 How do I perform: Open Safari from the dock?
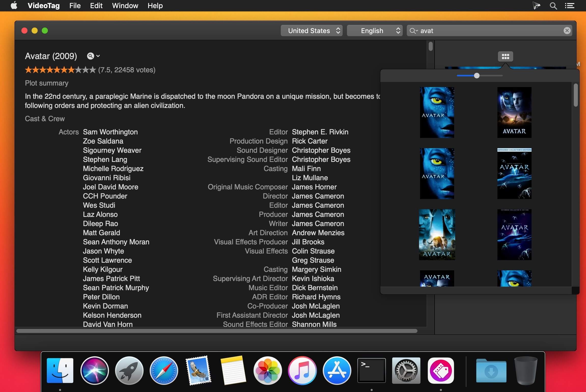[164, 370]
